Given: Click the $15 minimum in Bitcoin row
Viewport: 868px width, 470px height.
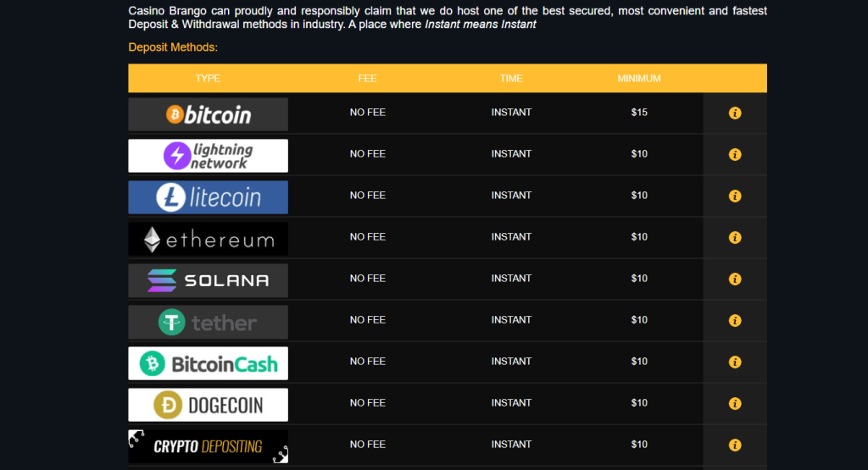Looking at the screenshot, I should click(639, 113).
